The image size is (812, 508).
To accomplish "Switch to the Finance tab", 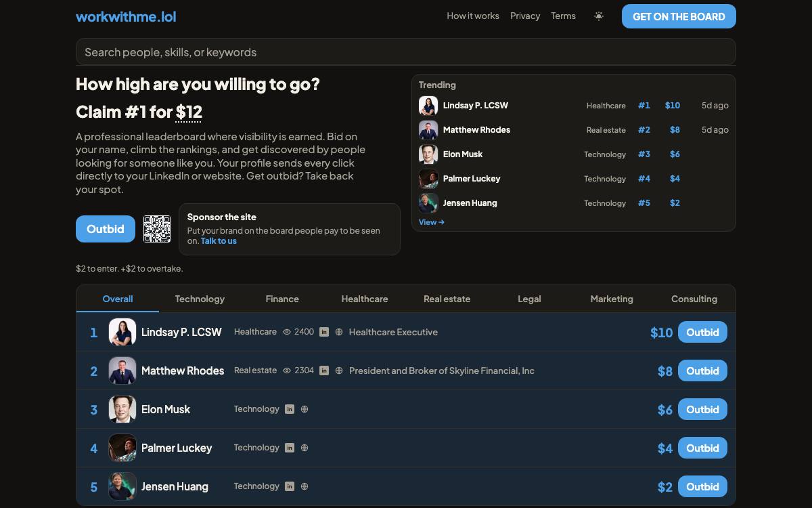I will coord(282,299).
